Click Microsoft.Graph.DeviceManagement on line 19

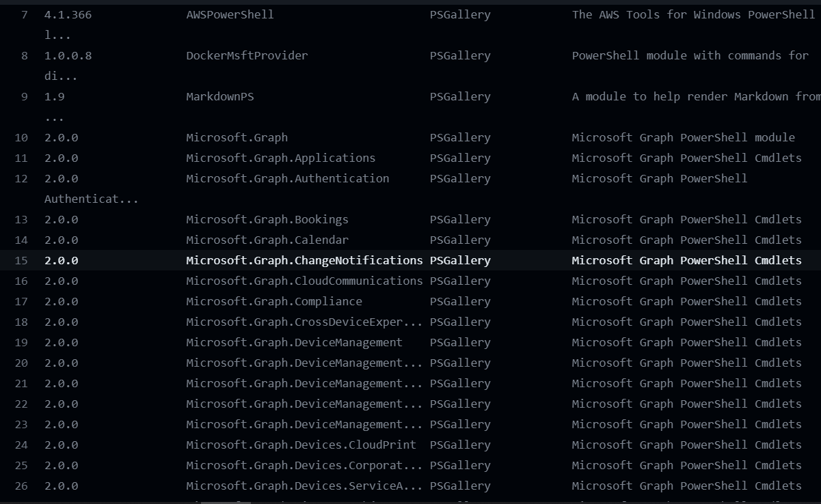pos(293,342)
